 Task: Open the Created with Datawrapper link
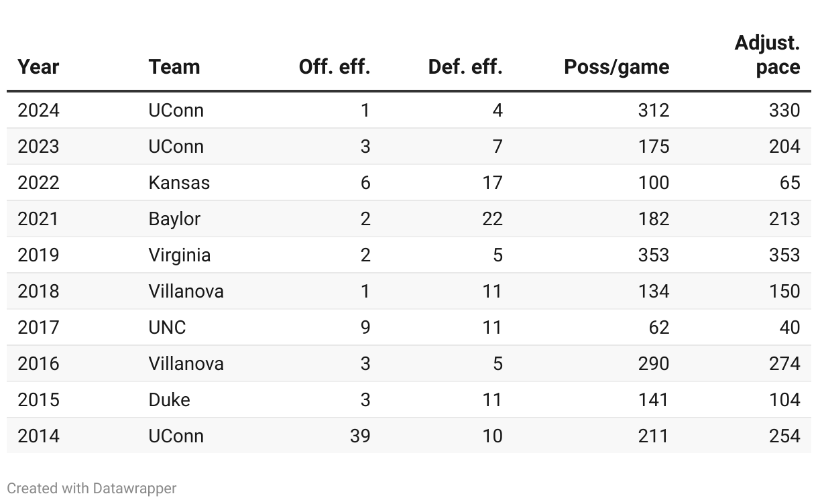(92, 489)
